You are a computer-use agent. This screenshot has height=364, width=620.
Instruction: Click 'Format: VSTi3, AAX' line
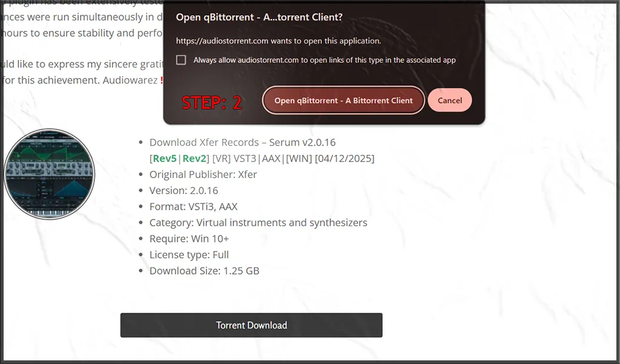tap(193, 207)
